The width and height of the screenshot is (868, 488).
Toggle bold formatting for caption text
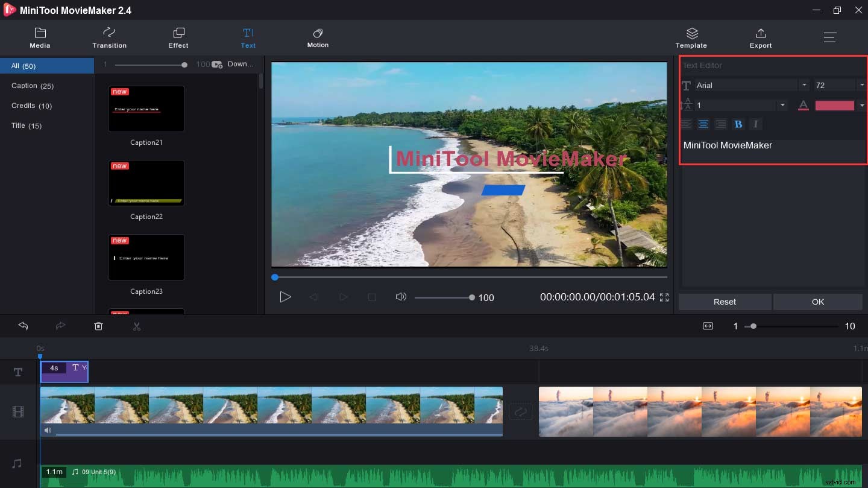738,124
